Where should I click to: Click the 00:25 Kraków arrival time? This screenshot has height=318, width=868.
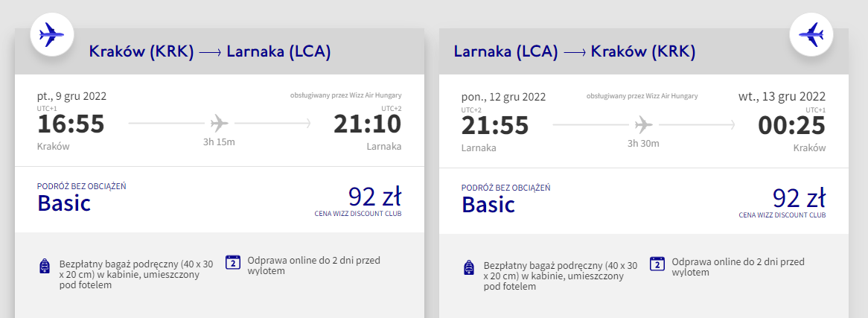[x=792, y=126]
